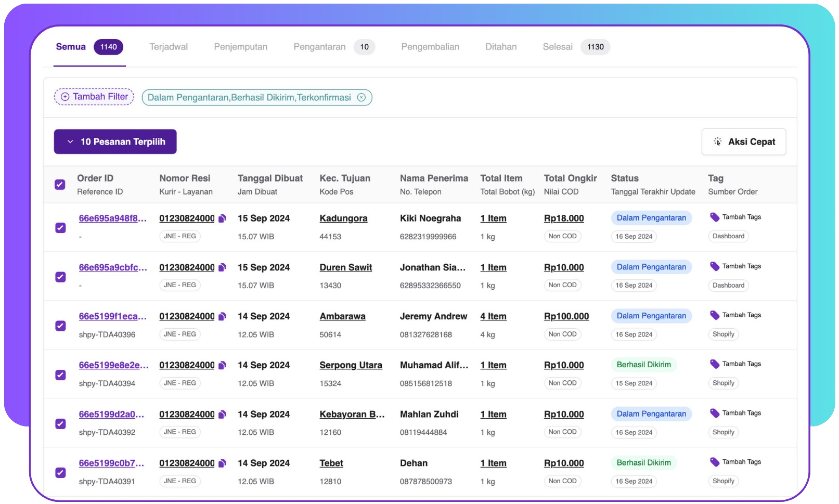Switch to the Semua tab

tap(89, 47)
